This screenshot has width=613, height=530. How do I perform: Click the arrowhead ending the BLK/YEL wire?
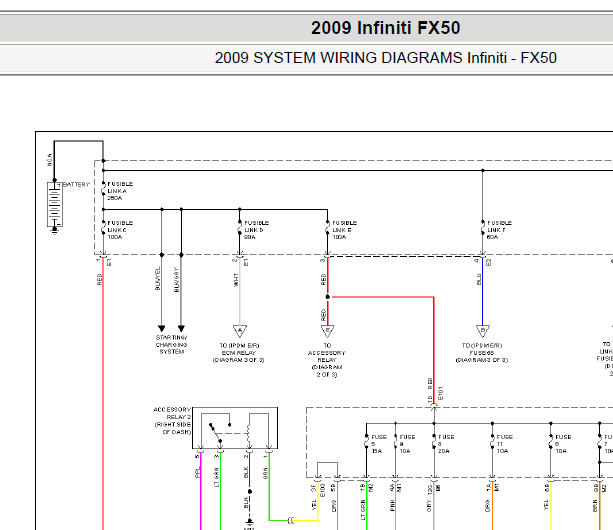(161, 328)
